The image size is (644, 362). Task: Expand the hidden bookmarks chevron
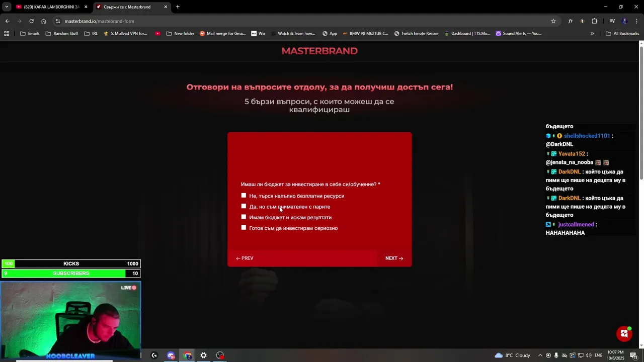coord(592,34)
